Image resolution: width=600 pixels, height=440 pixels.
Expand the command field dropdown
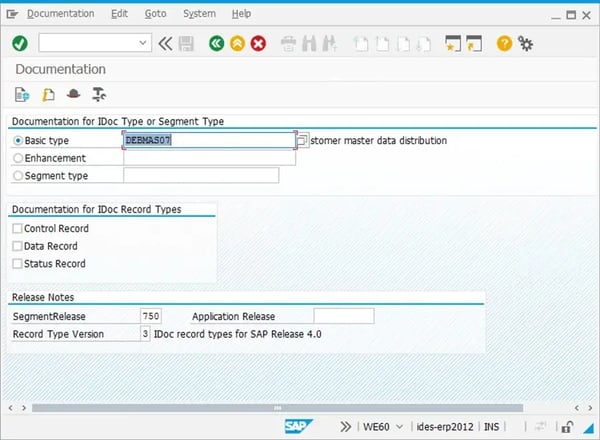143,43
